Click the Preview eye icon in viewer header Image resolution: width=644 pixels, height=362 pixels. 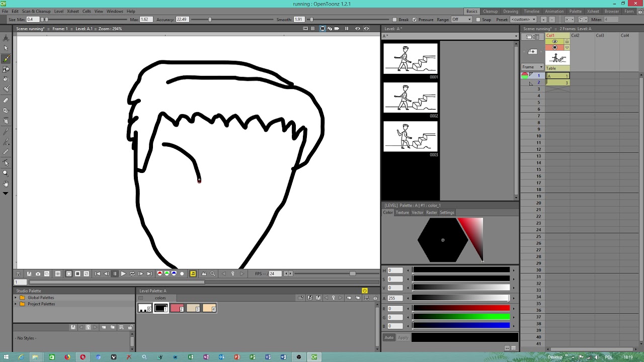tap(358, 29)
